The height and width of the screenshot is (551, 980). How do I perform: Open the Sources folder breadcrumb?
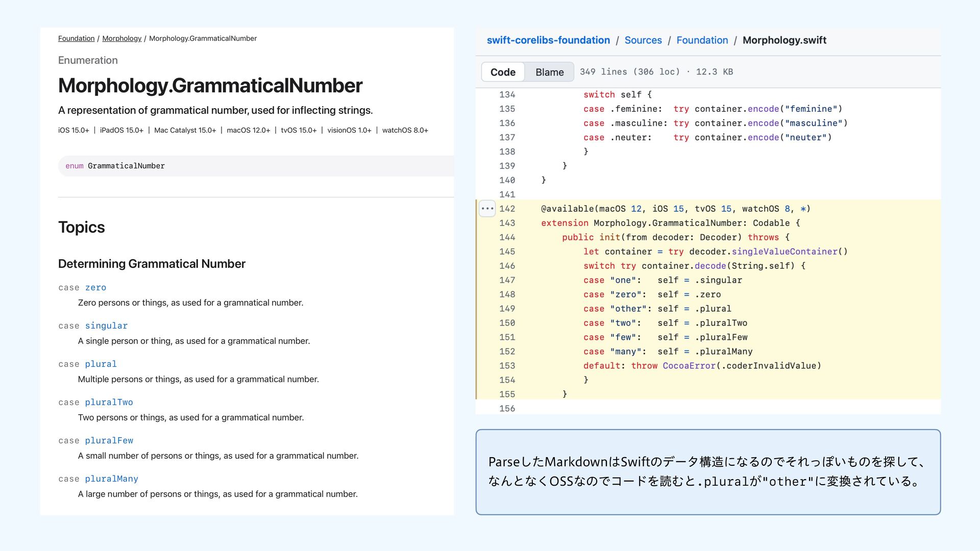point(643,40)
